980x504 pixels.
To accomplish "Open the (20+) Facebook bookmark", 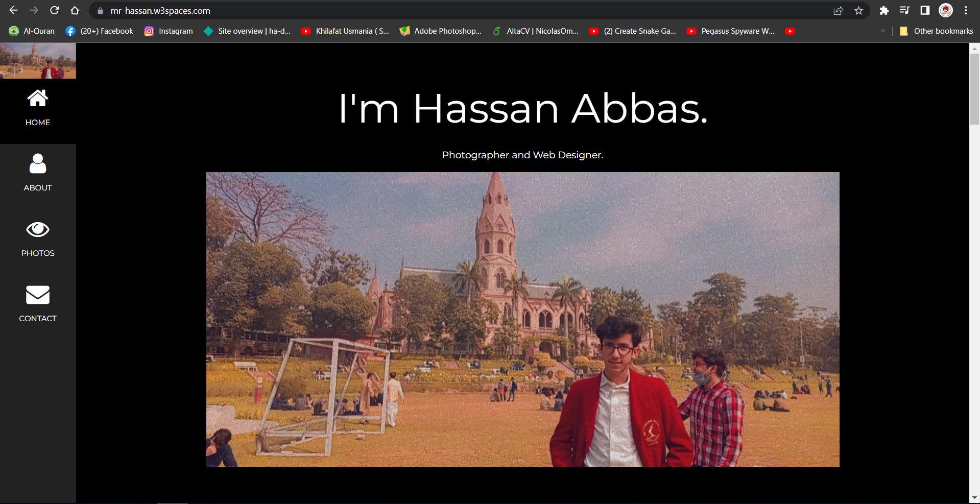I will [99, 31].
